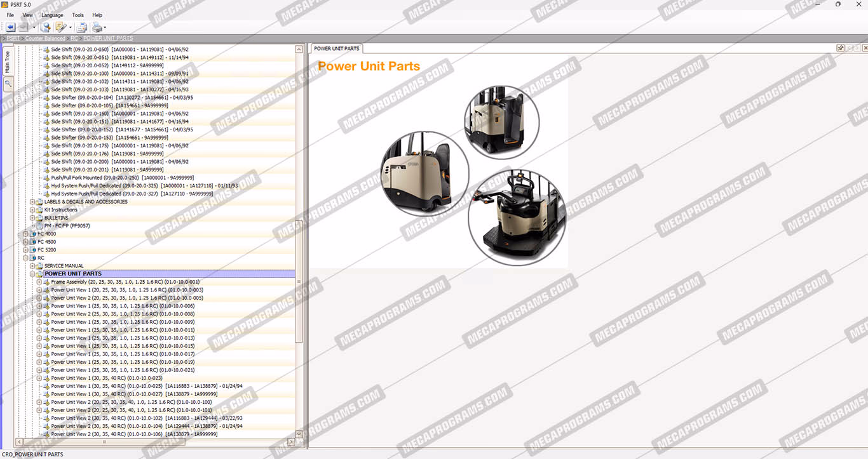Screen dimensions: 868x459
Task: Open the Tools menu
Action: pyautogui.click(x=78, y=15)
